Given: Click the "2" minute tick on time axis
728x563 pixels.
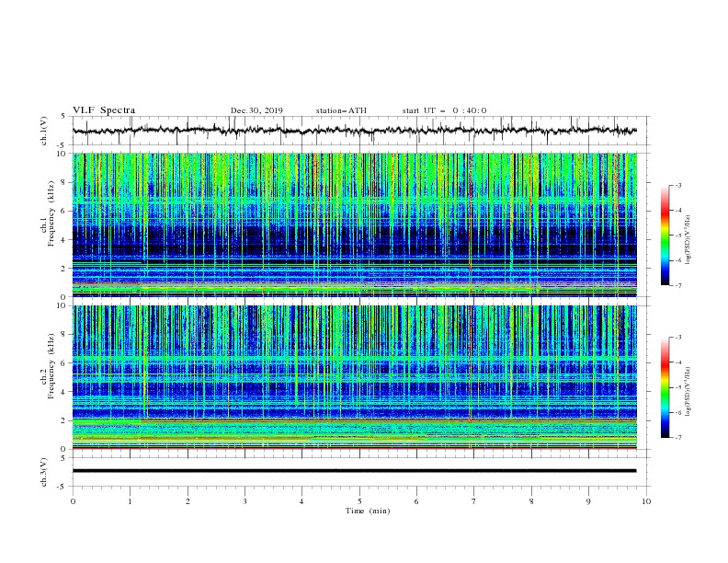Looking at the screenshot, I should (188, 501).
